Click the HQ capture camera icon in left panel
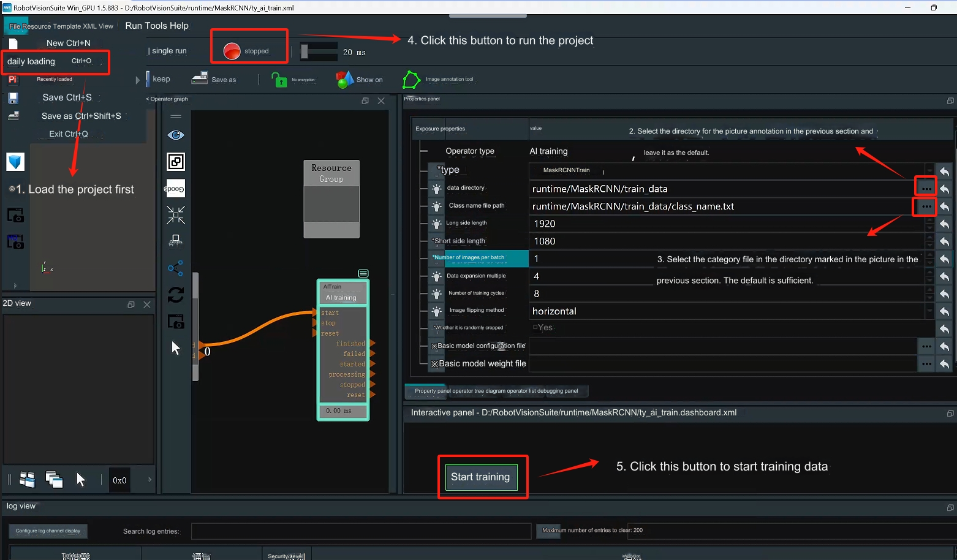The width and height of the screenshot is (957, 560). pyautogui.click(x=15, y=241)
